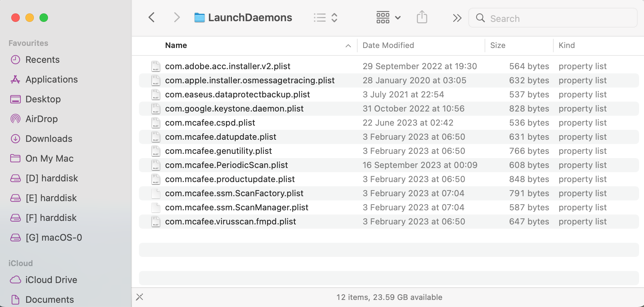This screenshot has height=307, width=644.
Task: Open the list view options switcher
Action: 326,18
